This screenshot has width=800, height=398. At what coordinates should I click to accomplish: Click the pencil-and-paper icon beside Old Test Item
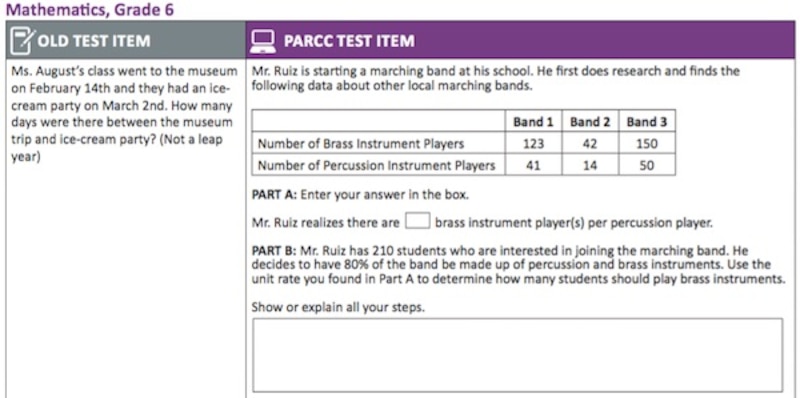22,41
